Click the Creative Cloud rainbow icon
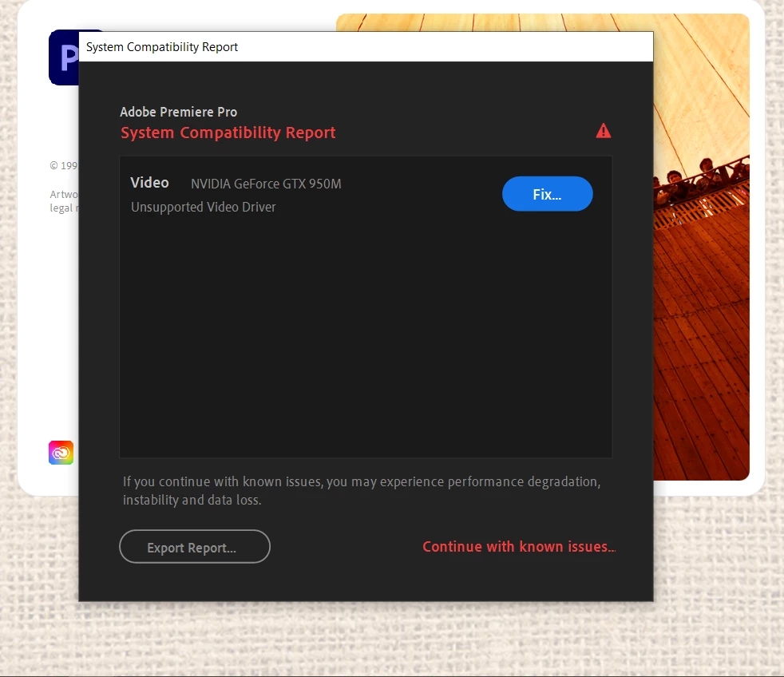 61,453
